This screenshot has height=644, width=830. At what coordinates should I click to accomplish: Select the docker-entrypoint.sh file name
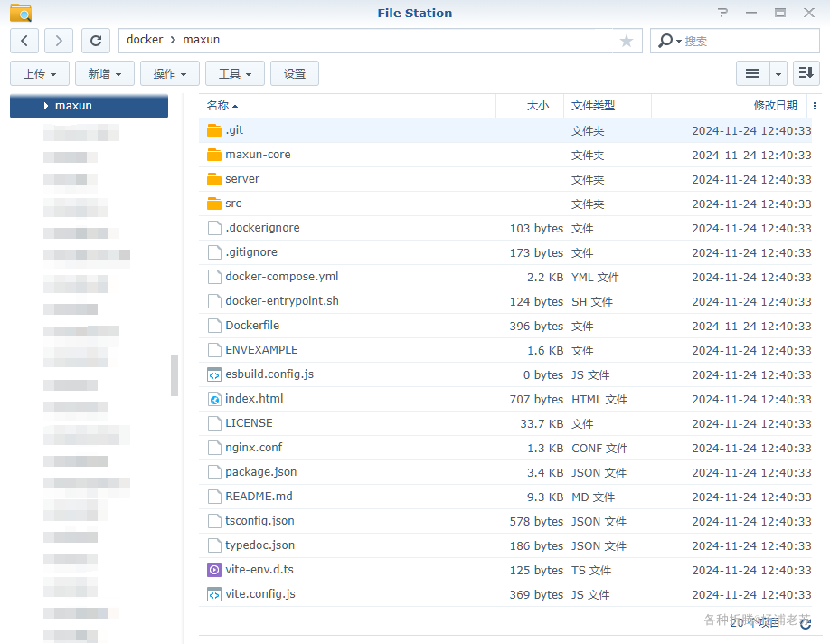(282, 301)
